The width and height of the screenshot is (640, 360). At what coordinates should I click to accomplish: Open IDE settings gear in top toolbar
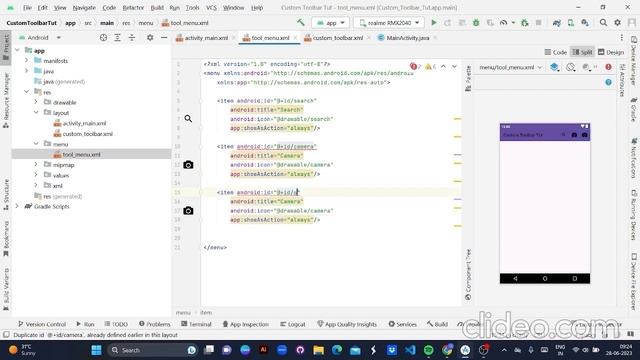click(618, 23)
